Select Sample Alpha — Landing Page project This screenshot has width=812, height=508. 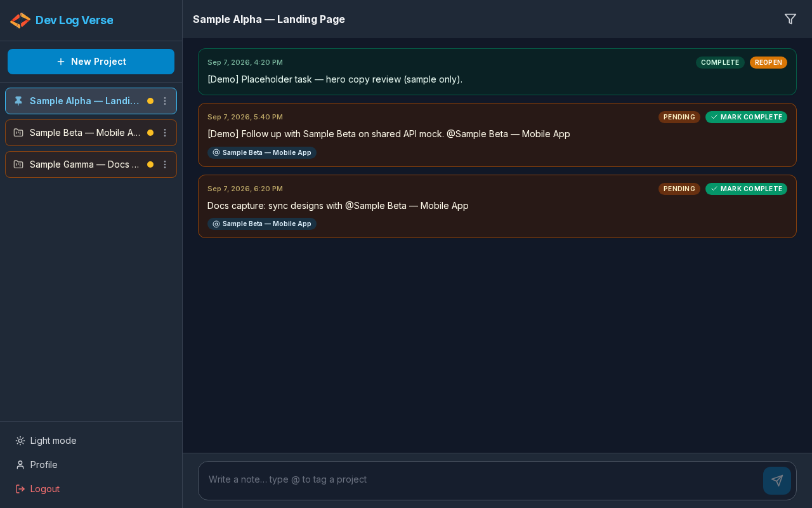click(91, 101)
